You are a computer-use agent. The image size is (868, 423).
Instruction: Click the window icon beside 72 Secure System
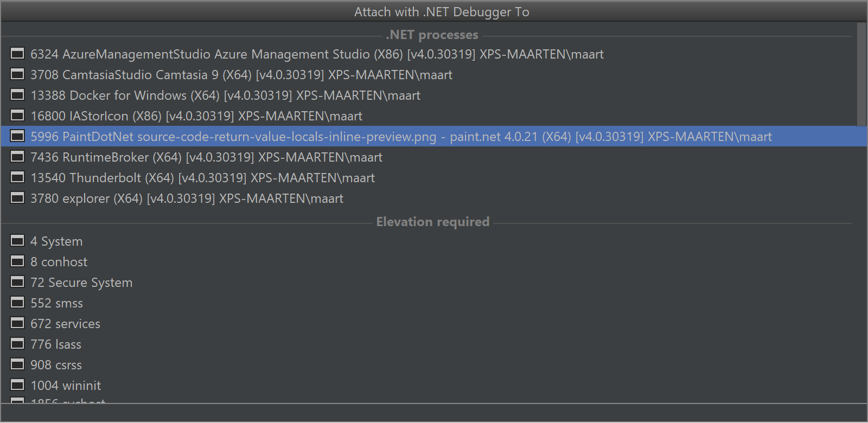click(x=17, y=282)
